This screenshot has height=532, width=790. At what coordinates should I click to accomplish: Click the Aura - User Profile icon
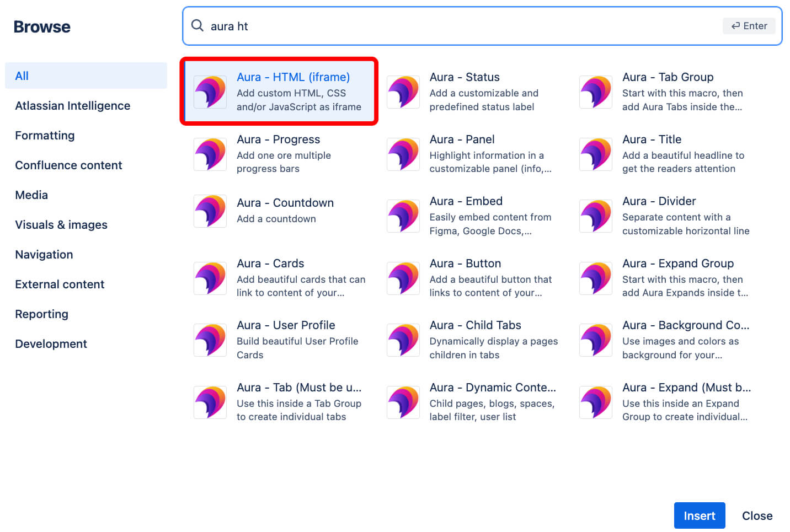coord(210,340)
